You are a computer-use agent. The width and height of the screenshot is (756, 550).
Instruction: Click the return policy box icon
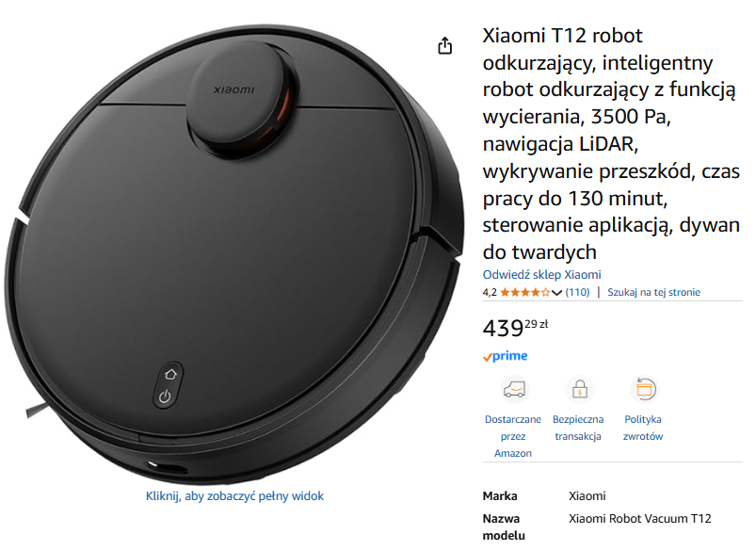[644, 388]
